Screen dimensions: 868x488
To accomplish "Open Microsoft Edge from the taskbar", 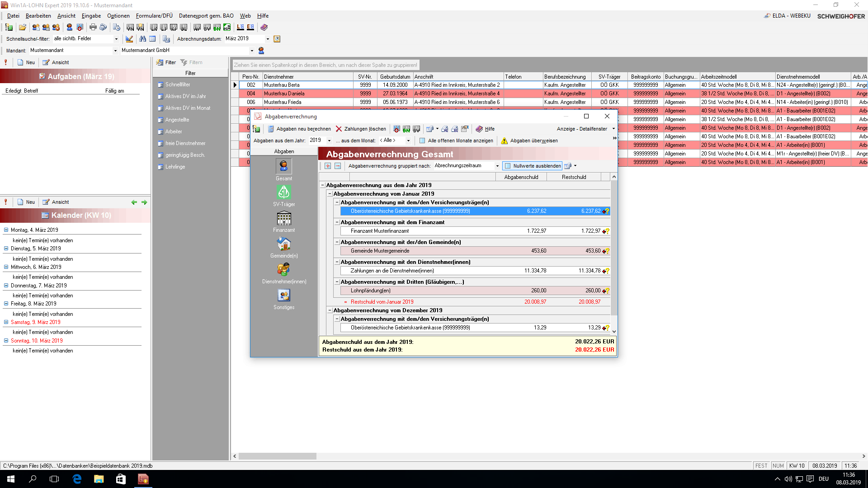I will 77,479.
